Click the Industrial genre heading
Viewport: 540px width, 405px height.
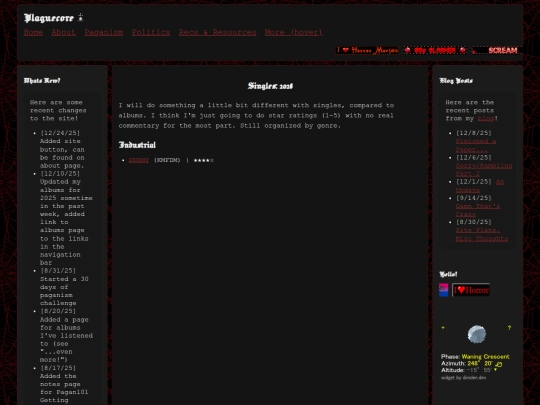(x=137, y=145)
